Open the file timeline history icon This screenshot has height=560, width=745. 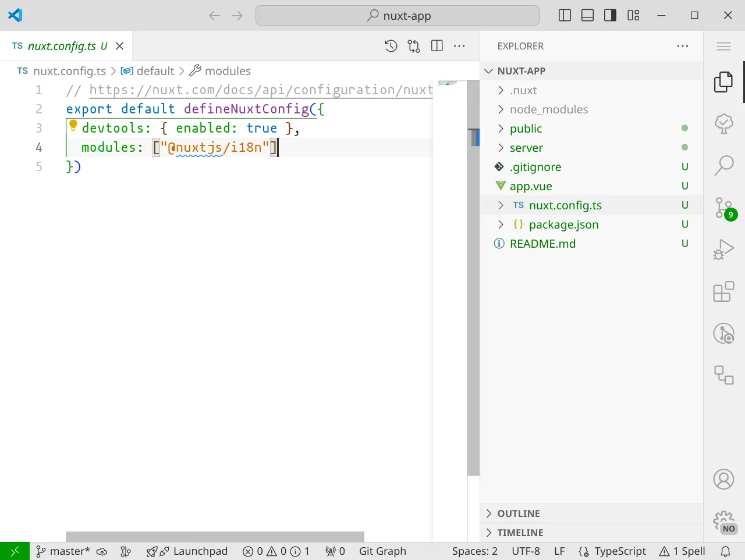click(391, 46)
